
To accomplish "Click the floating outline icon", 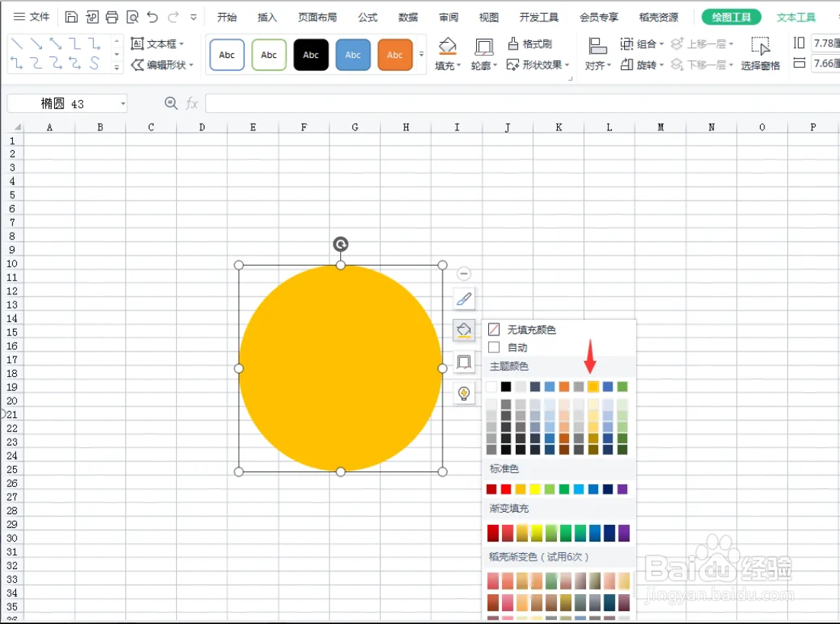I will 464,362.
